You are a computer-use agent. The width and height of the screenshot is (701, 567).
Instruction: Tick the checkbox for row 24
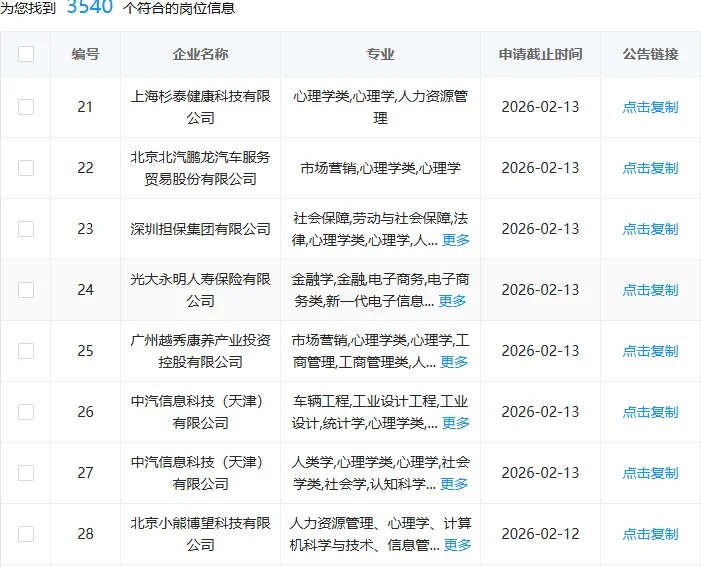26,290
